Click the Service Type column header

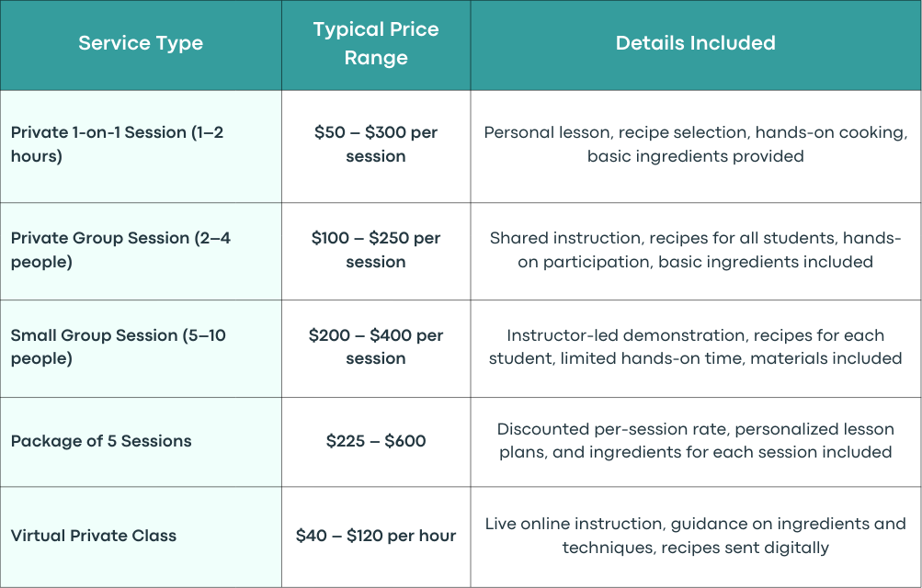141,43
